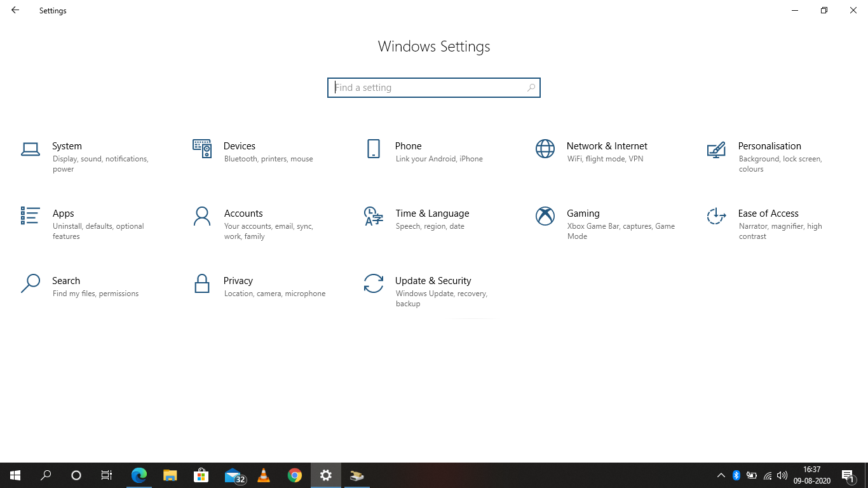Image resolution: width=868 pixels, height=488 pixels.
Task: Launch Microsoft Edge from the taskbar
Action: tap(139, 475)
